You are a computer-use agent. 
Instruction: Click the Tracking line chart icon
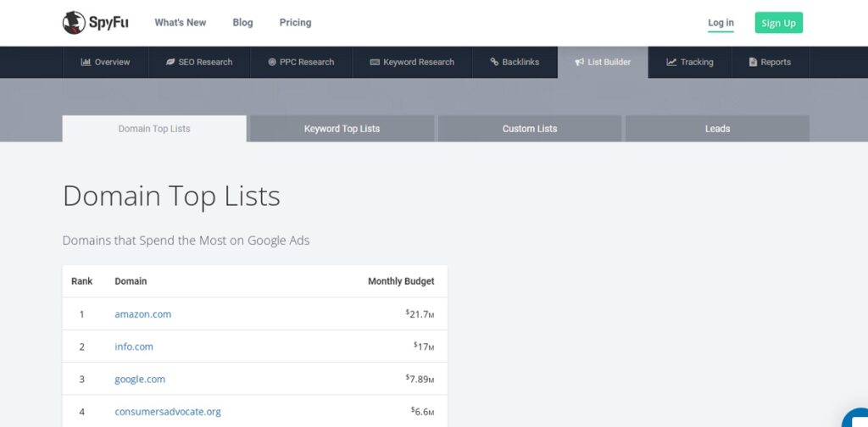click(x=671, y=62)
